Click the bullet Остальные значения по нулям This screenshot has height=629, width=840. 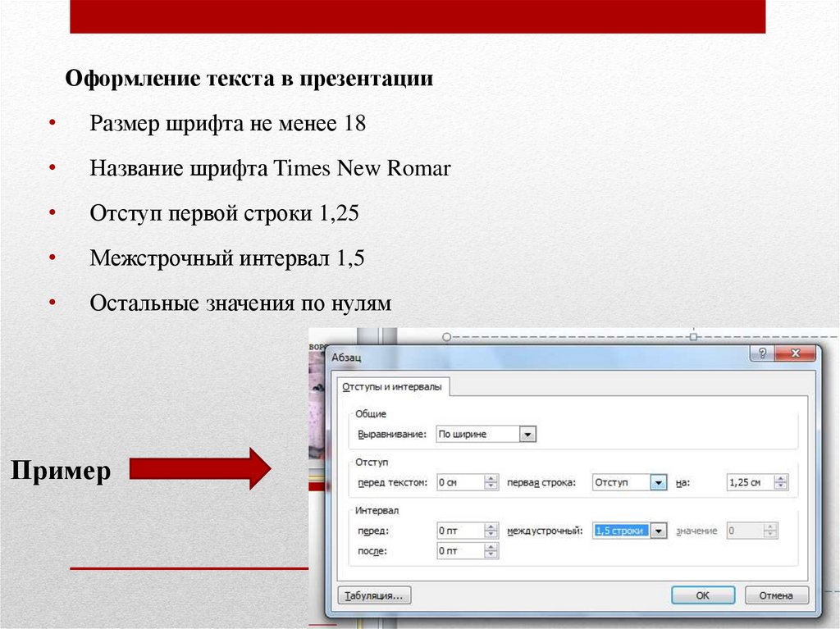(240, 303)
